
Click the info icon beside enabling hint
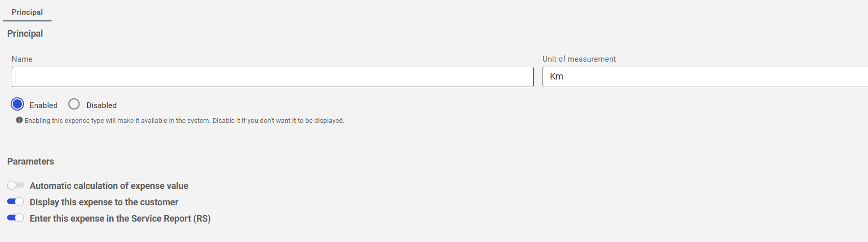[x=19, y=120]
